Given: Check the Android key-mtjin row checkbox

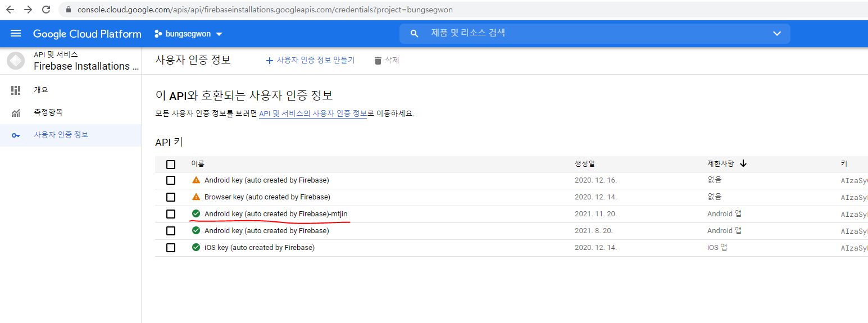Looking at the screenshot, I should tap(171, 214).
